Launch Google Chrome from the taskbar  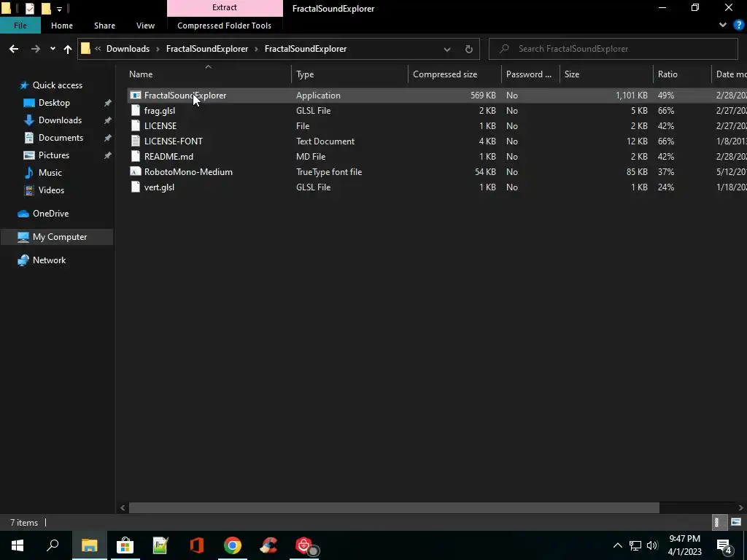tap(233, 545)
